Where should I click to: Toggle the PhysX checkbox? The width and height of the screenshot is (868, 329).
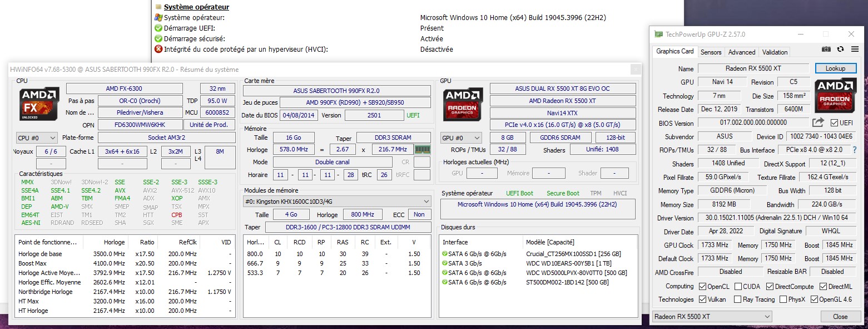pyautogui.click(x=783, y=299)
